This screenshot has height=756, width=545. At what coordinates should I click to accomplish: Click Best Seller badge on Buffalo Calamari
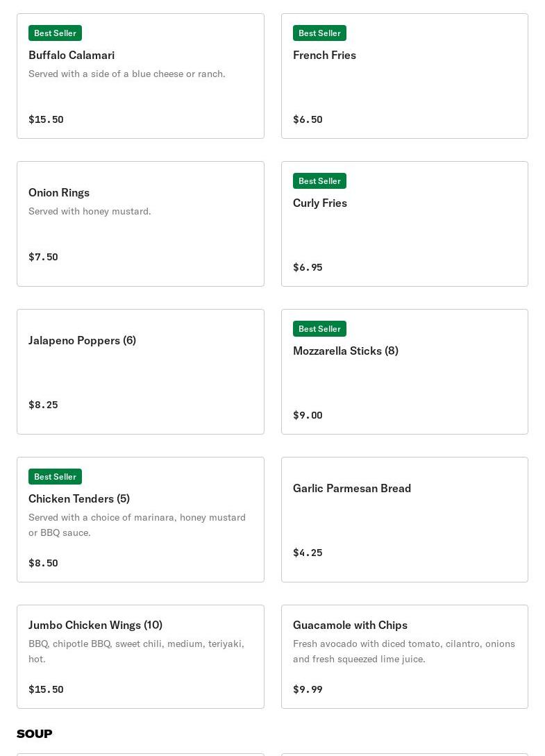click(55, 33)
